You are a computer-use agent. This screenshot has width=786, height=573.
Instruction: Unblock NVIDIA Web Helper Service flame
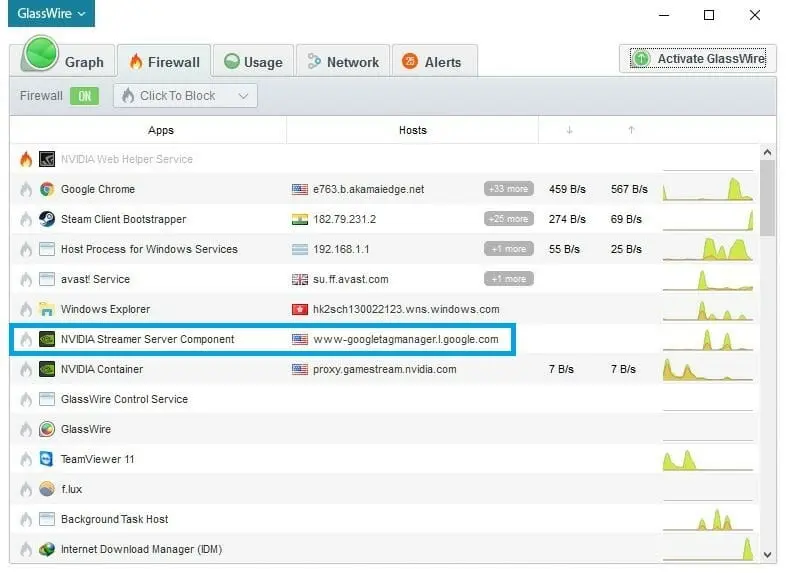26,159
